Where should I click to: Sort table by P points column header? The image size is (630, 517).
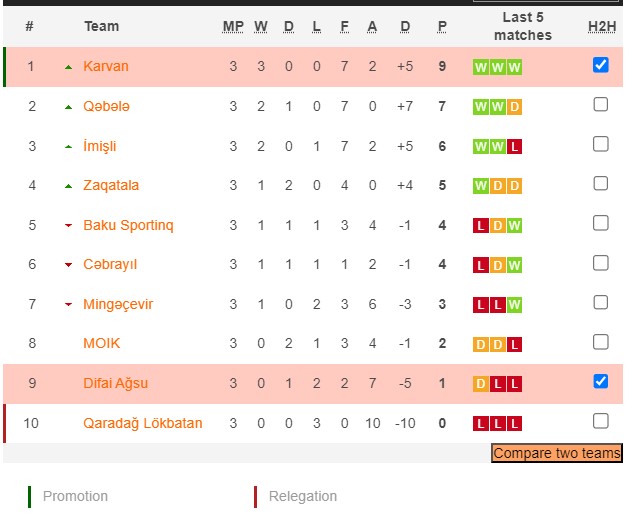[x=442, y=26]
